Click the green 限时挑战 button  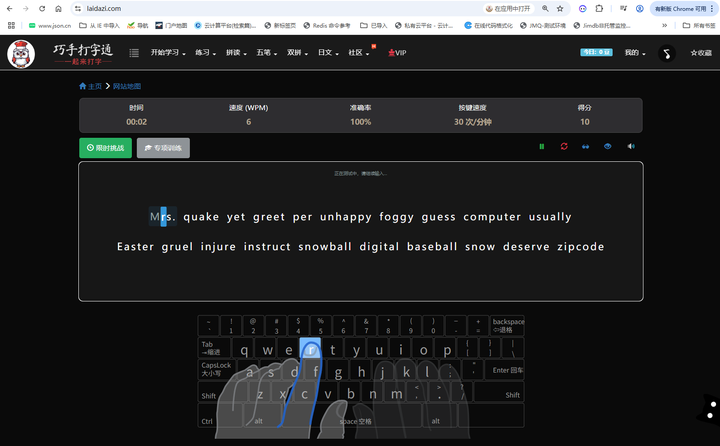(105, 148)
